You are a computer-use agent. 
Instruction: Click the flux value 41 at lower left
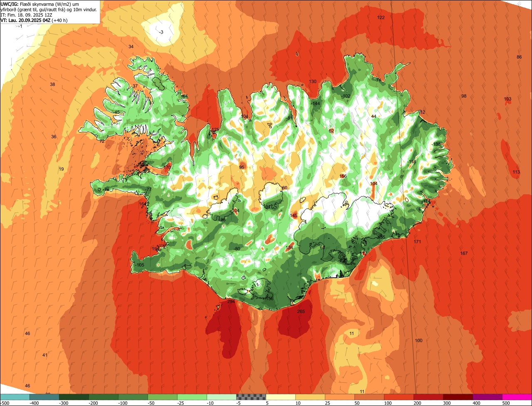click(x=45, y=355)
